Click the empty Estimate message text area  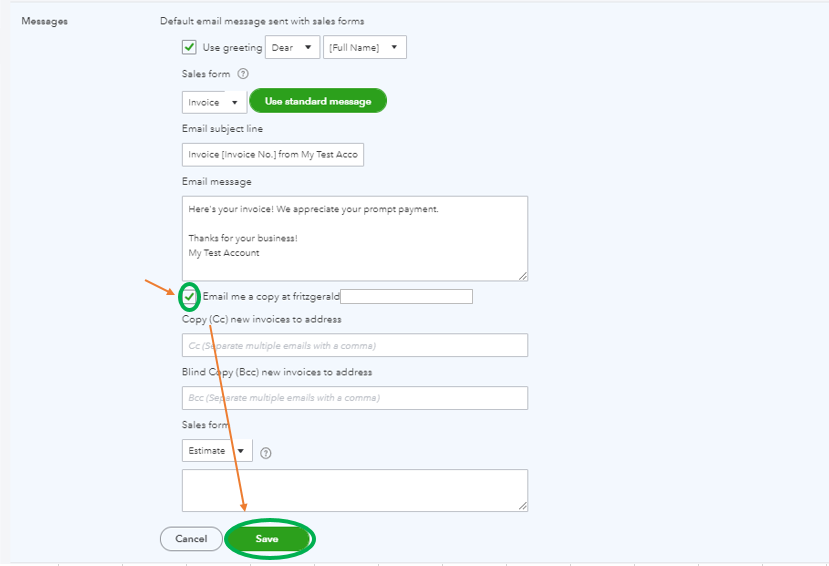[355, 490]
